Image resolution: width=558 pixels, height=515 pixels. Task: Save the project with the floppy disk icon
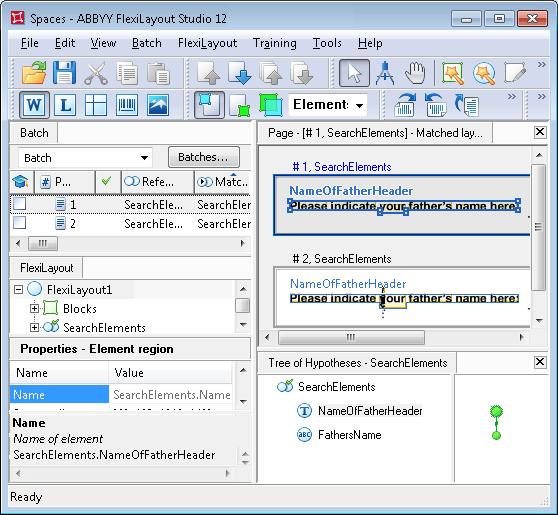tap(64, 73)
